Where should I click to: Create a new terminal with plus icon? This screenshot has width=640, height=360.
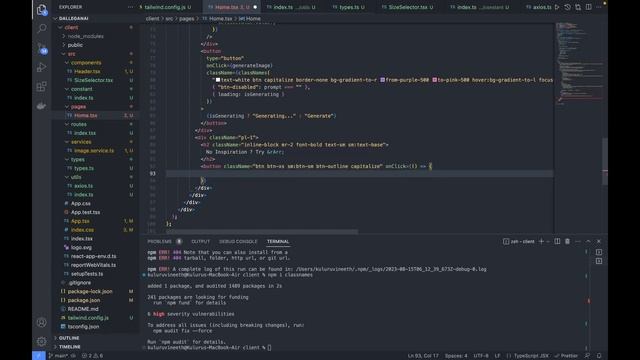[541, 241]
